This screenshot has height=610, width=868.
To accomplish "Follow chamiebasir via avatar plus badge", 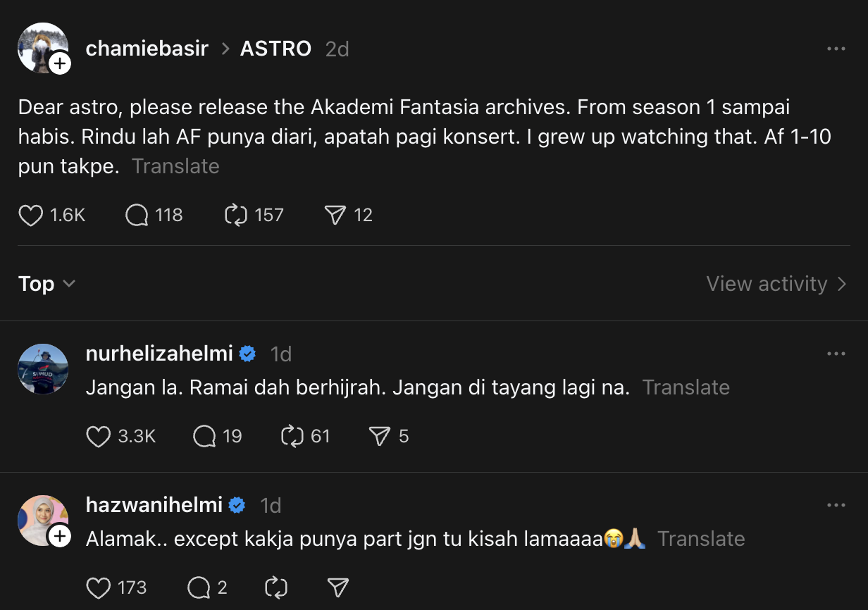I will [x=61, y=64].
